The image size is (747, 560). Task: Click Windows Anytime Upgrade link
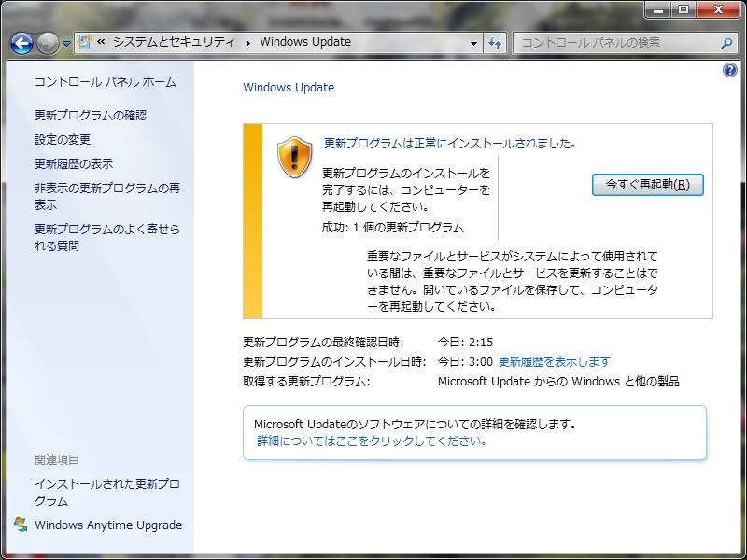click(x=108, y=525)
